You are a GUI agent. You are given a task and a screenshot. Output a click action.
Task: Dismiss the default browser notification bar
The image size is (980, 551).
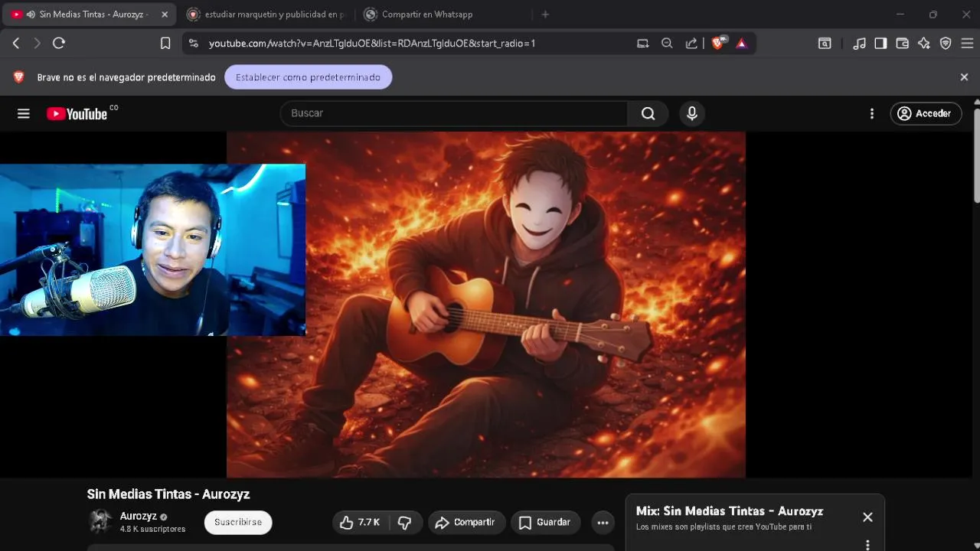tap(964, 77)
